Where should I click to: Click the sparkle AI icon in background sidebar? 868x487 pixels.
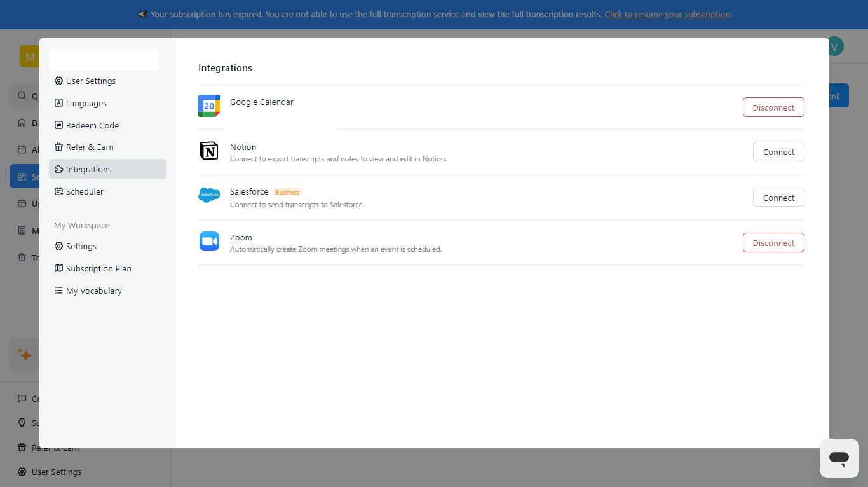point(24,354)
